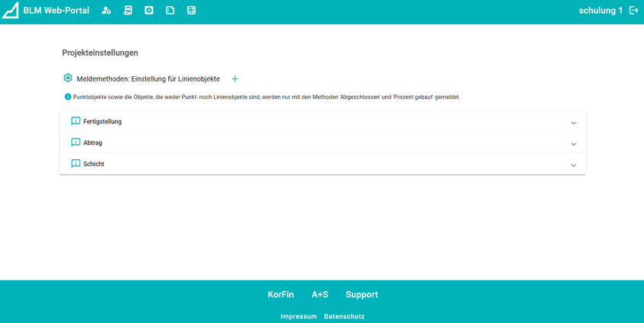Add new Meldemethode with plus icon
This screenshot has width=644, height=323.
234,79
